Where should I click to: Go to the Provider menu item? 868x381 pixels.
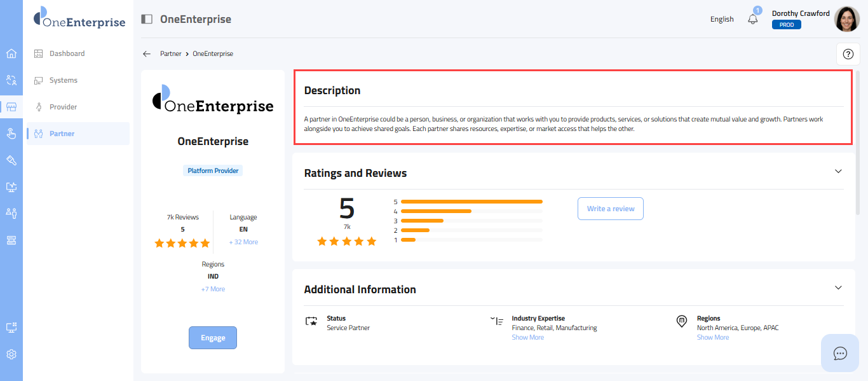pos(63,107)
